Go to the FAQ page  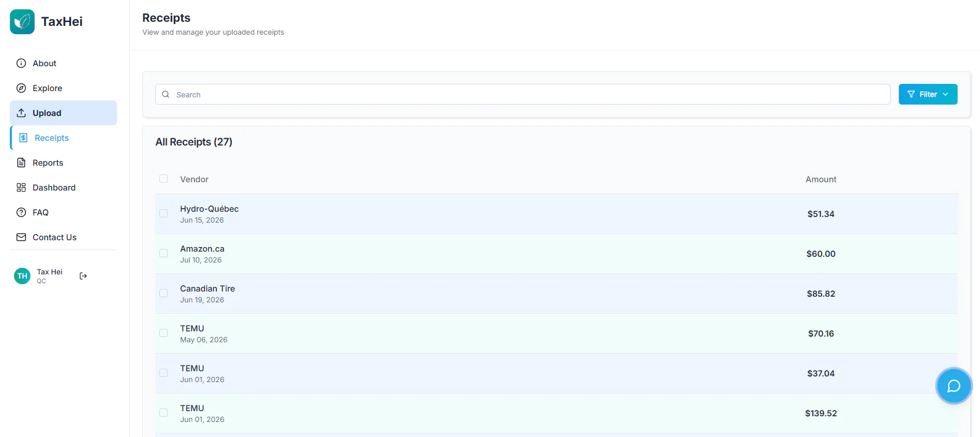pos(63,212)
